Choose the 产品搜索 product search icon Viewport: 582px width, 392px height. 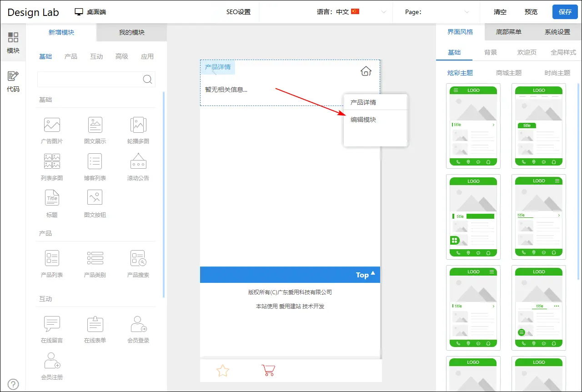(x=138, y=258)
